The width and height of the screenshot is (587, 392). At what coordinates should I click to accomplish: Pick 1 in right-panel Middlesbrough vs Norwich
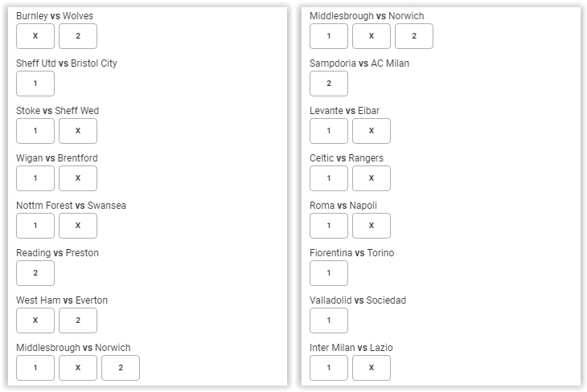pos(329,36)
